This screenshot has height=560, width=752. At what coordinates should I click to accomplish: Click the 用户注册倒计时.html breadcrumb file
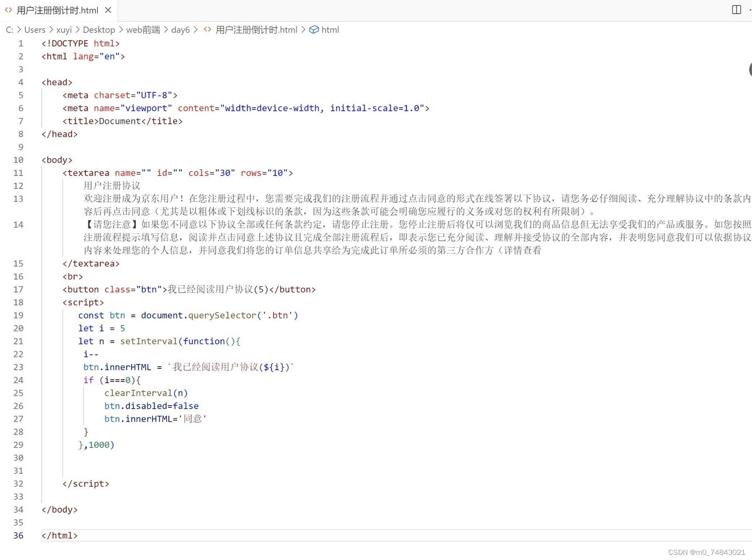256,30
